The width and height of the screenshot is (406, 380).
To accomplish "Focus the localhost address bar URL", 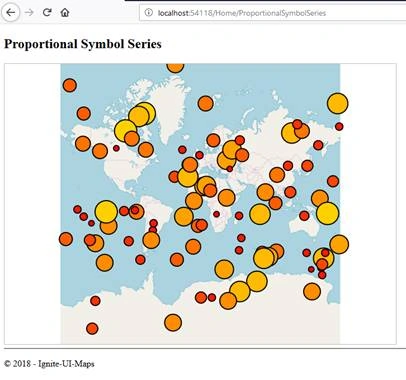I will coord(242,13).
